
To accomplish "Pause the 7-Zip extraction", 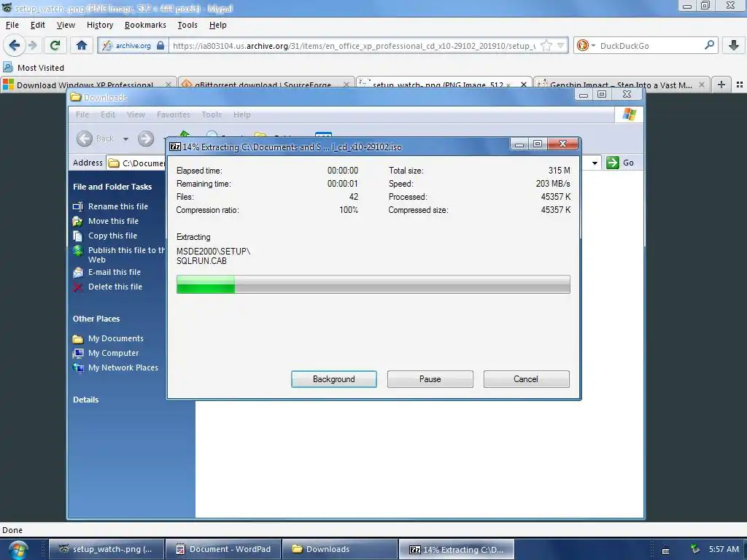I will pos(430,379).
